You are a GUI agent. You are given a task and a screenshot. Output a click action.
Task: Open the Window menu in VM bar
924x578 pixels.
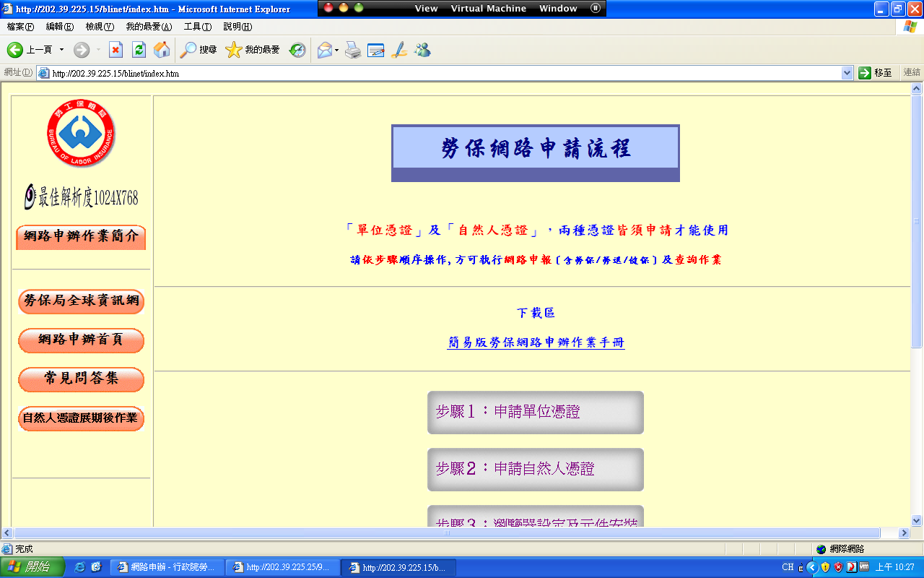coord(558,9)
